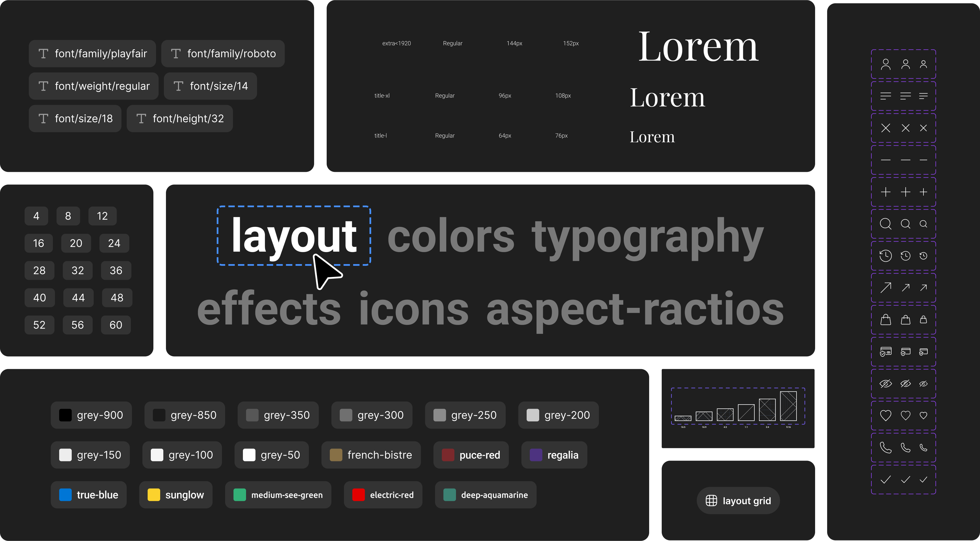
Task: Choose the sunglow color chip
Action: (x=176, y=495)
